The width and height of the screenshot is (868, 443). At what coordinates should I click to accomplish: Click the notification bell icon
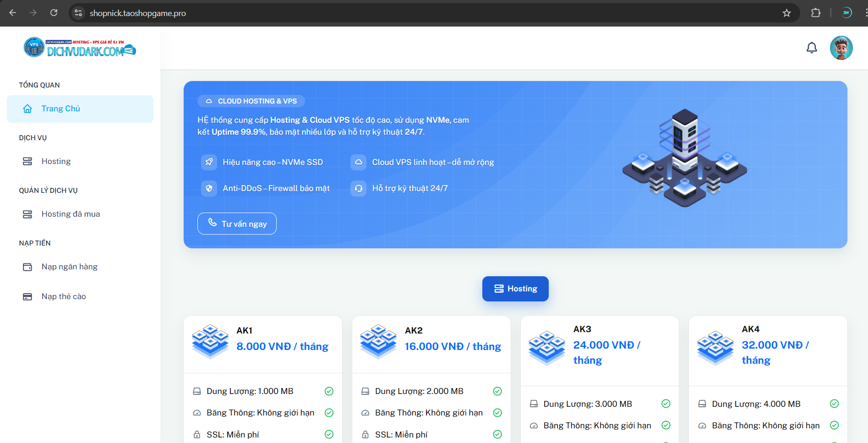coord(812,48)
